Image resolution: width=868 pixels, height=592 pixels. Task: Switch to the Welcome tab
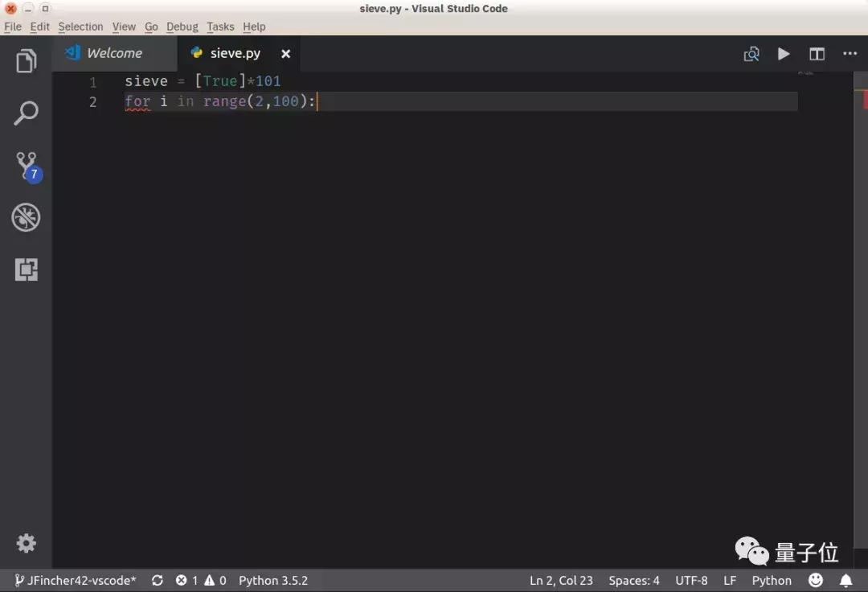point(113,53)
